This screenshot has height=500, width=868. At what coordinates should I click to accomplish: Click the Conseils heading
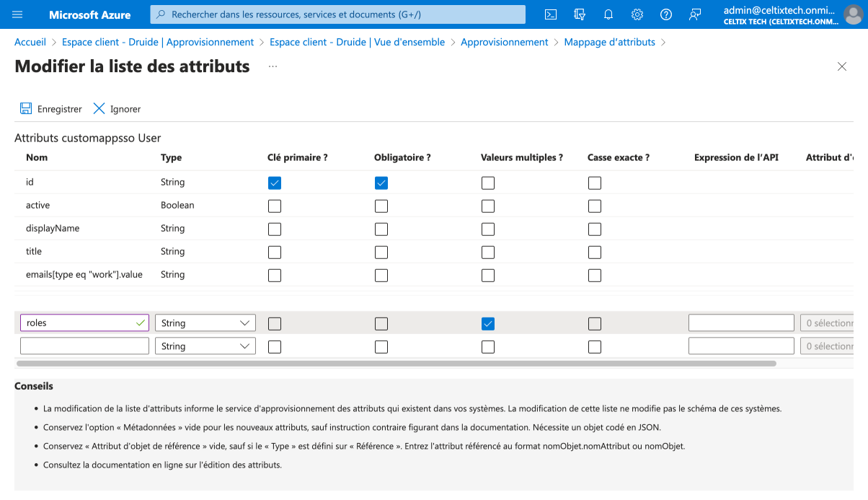[x=34, y=386]
